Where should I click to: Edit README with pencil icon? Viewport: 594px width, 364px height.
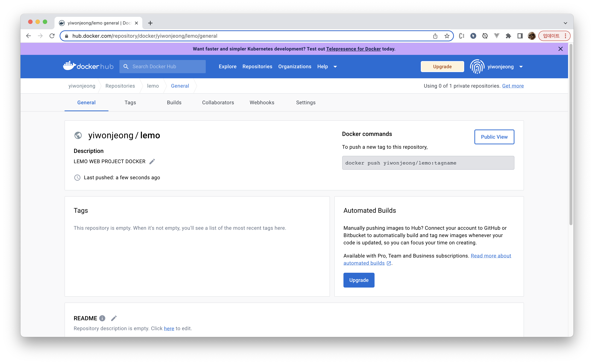pos(114,318)
